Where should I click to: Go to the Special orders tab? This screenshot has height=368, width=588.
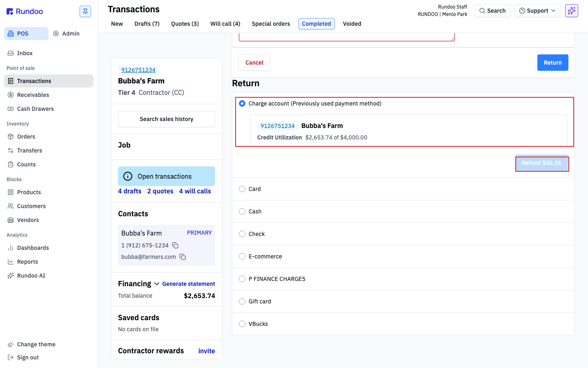[271, 24]
